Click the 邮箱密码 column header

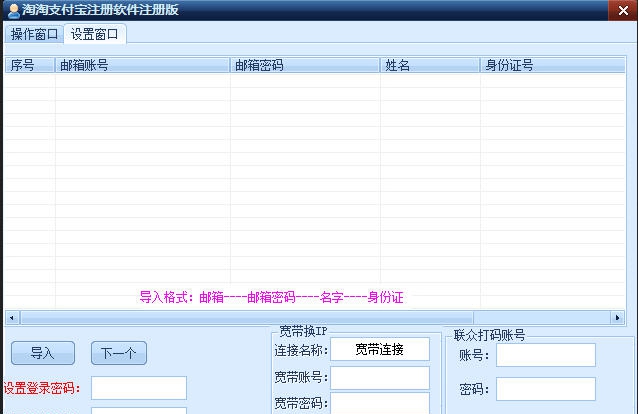coord(305,65)
